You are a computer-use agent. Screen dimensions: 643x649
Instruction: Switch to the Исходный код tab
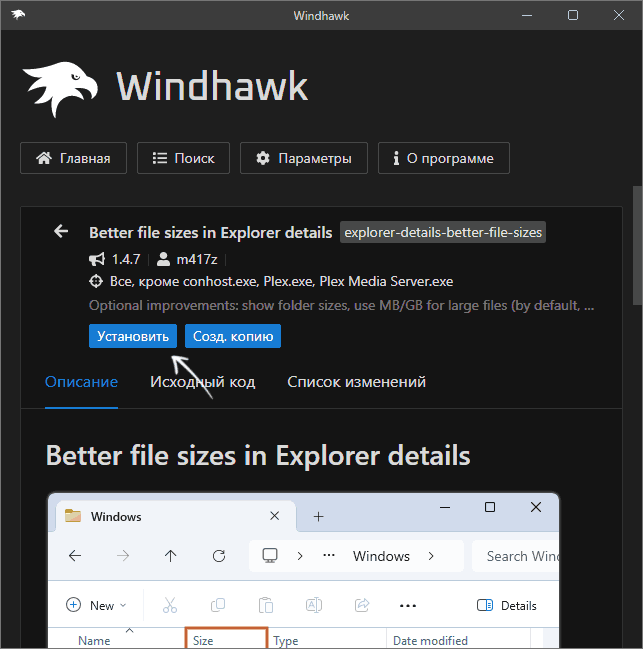click(x=203, y=382)
